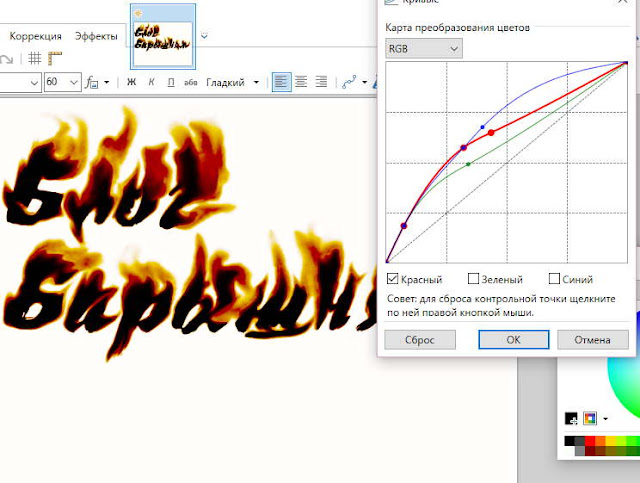Expand the palette menu arrow

(x=605, y=419)
